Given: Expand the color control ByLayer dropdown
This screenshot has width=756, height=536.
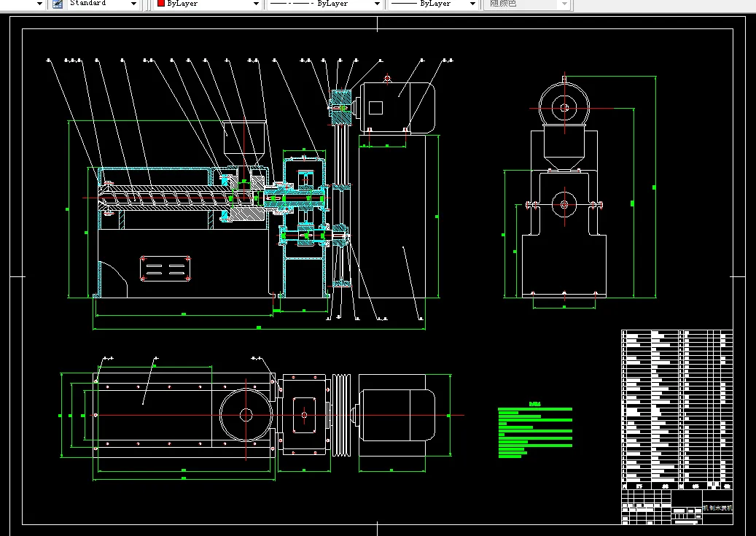Looking at the screenshot, I should tap(256, 4).
